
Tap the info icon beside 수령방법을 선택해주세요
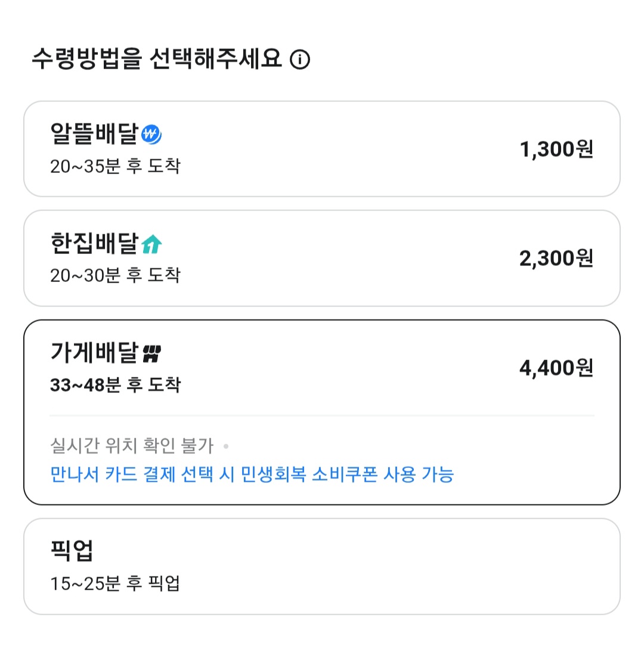click(300, 60)
